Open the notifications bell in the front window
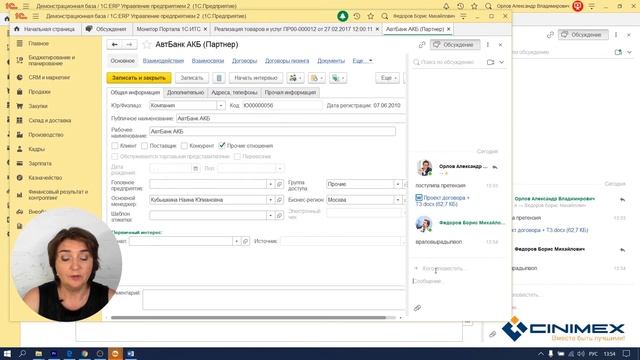The height and width of the screenshot is (360, 640). (342, 16)
